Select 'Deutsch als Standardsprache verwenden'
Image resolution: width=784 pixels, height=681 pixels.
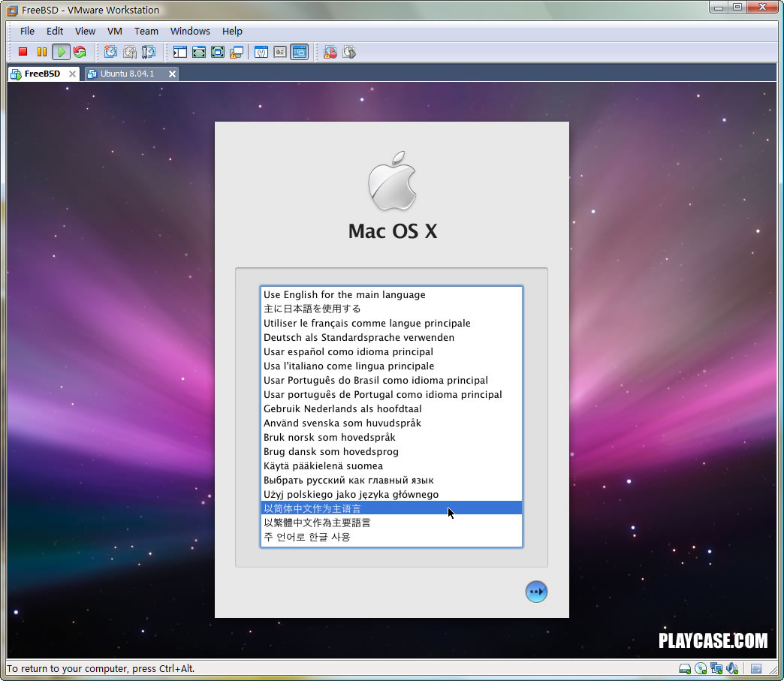click(x=391, y=338)
